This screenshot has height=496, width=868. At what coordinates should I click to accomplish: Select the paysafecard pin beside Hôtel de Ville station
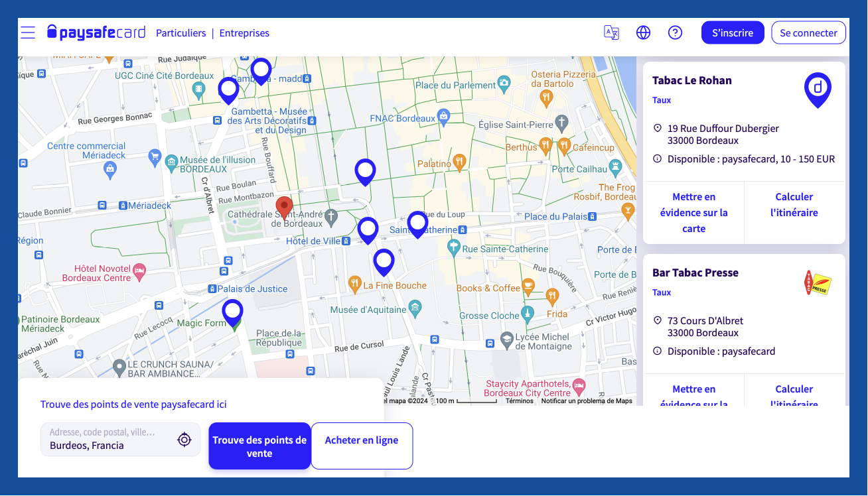(x=368, y=230)
